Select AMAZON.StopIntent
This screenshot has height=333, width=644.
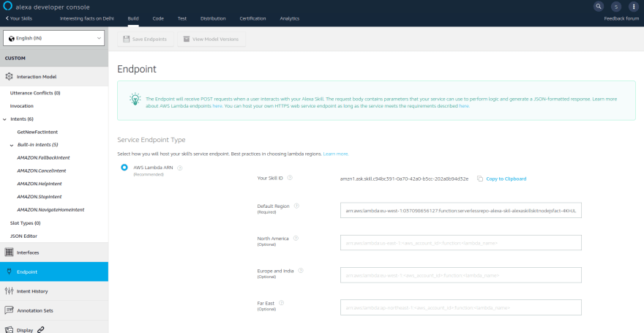point(39,197)
